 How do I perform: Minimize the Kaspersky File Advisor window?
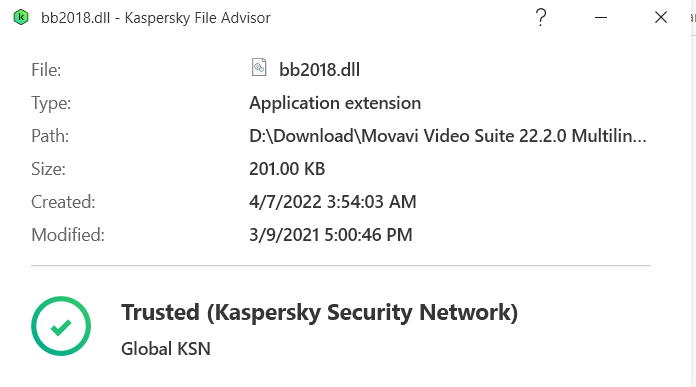click(x=601, y=17)
